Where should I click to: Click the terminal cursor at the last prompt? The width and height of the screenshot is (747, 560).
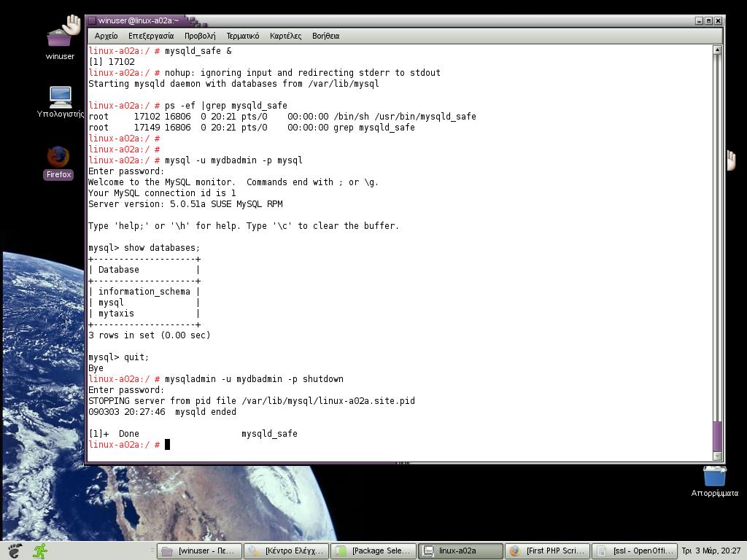click(x=167, y=444)
